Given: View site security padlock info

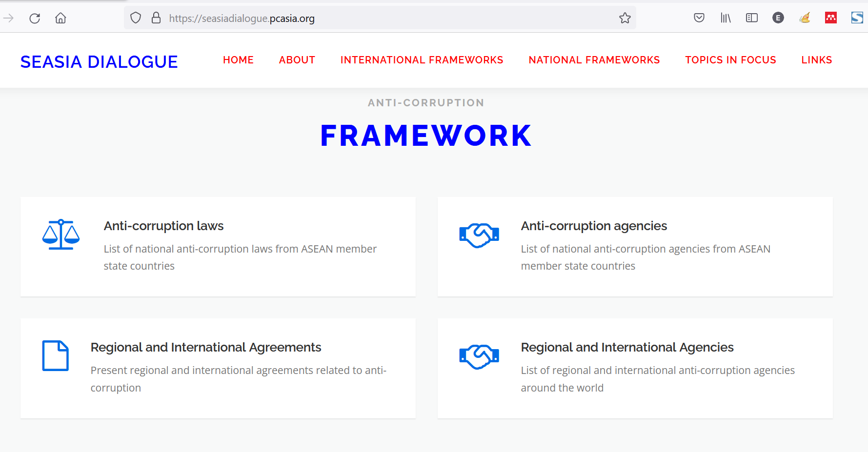Looking at the screenshot, I should (x=156, y=18).
